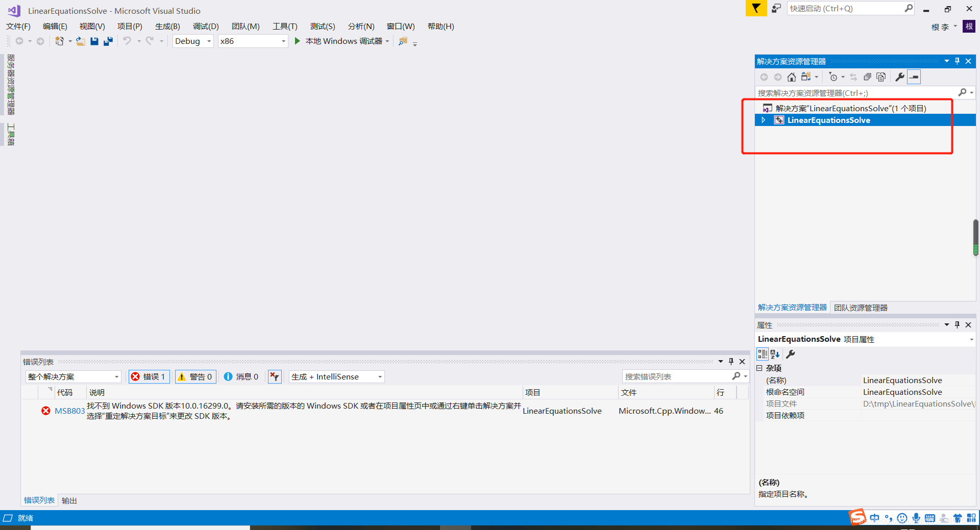Click the Collapse All icon in Solution Explorer
Viewport: 980px width, 530px height.
pyautogui.click(x=867, y=77)
